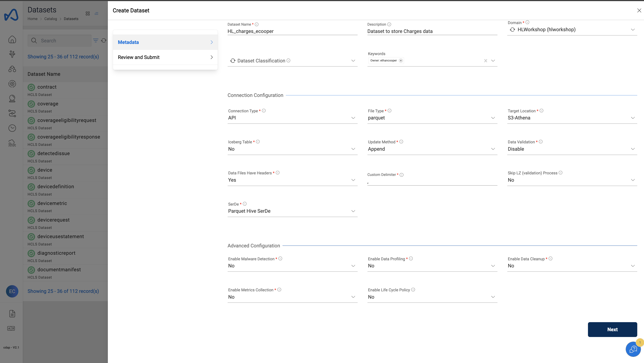Image resolution: width=644 pixels, height=363 pixels.
Task: Open the three-circles catalog sidebar icon
Action: tap(12, 69)
